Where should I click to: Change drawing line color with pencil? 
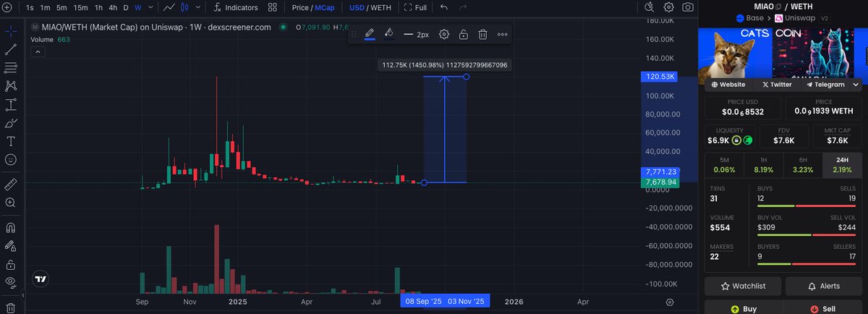pos(370,33)
